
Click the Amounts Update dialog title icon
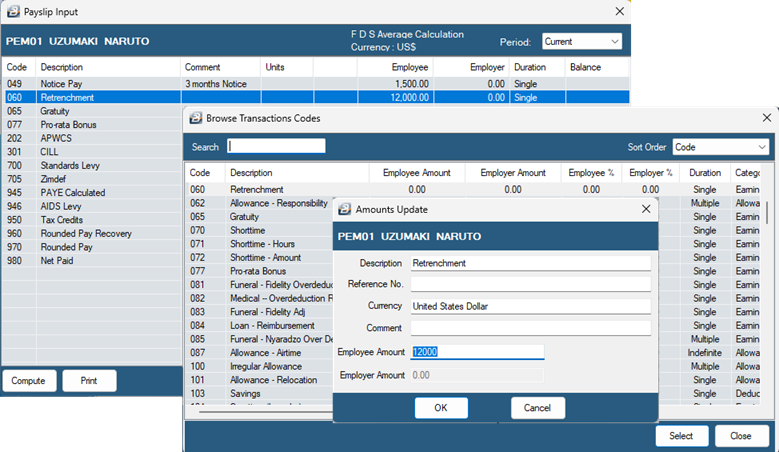click(344, 210)
